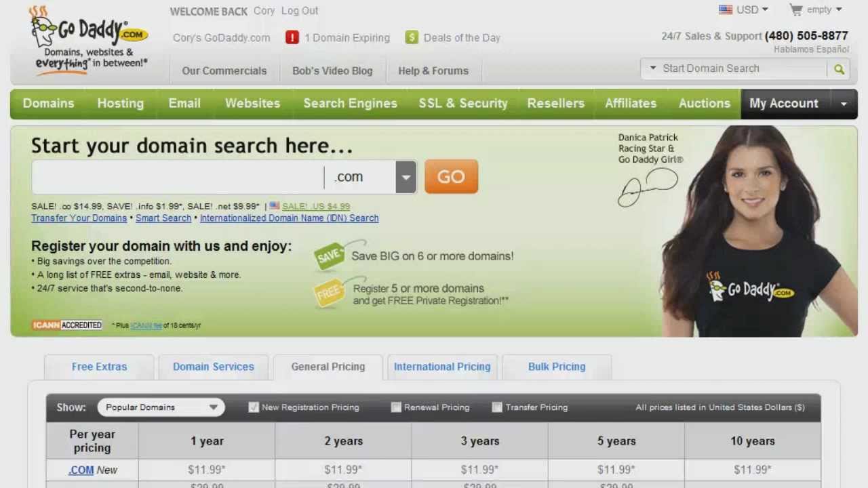Image resolution: width=868 pixels, height=488 pixels.
Task: Click the red domain expiring alert icon
Action: click(292, 37)
